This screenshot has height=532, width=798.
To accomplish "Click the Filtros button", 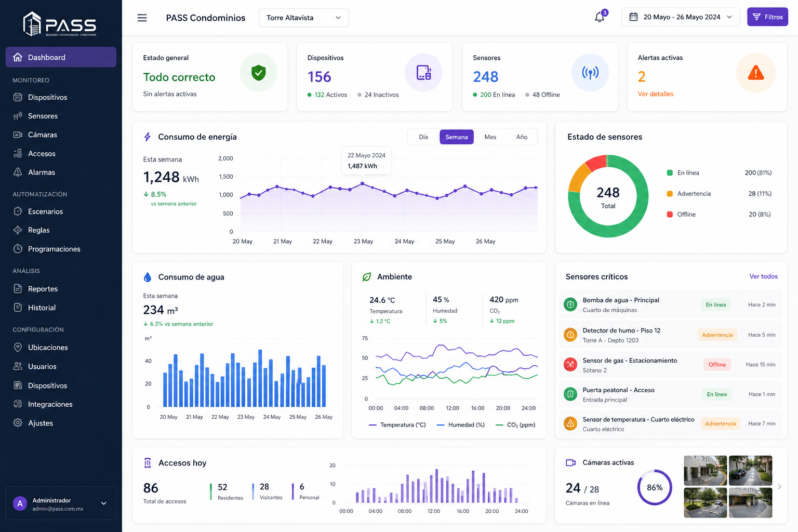I will click(768, 17).
